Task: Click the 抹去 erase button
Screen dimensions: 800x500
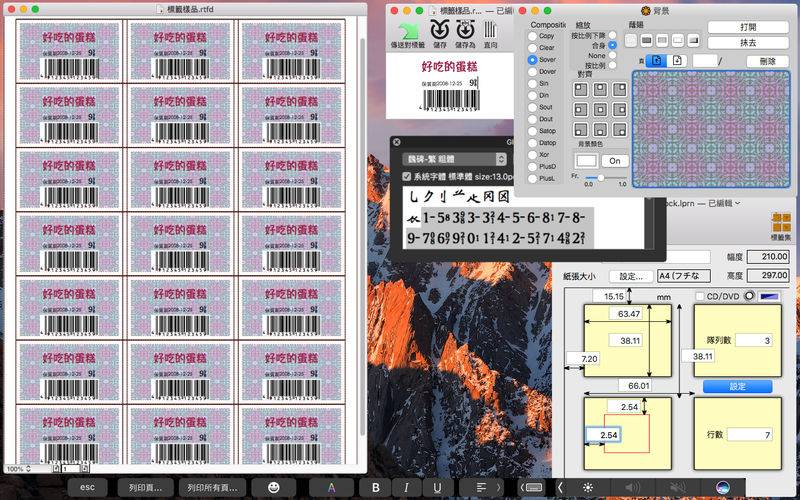Action: (748, 43)
